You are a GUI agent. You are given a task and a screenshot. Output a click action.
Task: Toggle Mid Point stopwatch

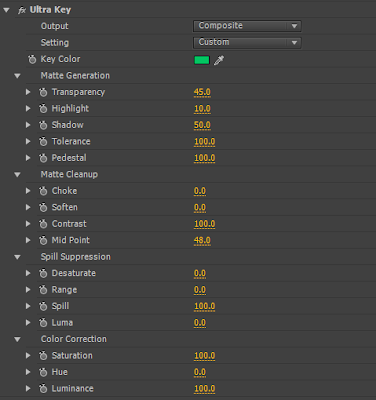click(x=43, y=241)
